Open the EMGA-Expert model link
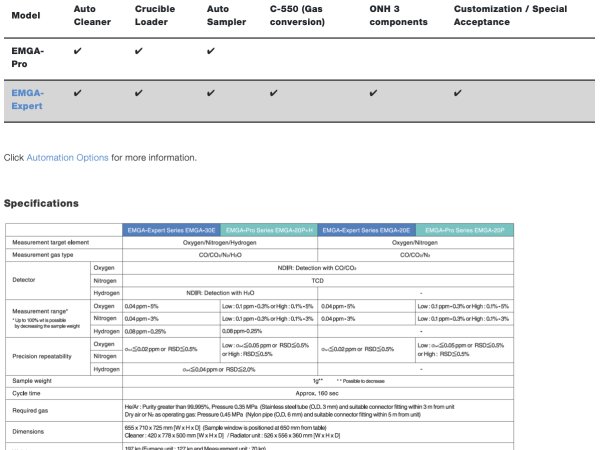The image size is (600, 450). [28, 99]
